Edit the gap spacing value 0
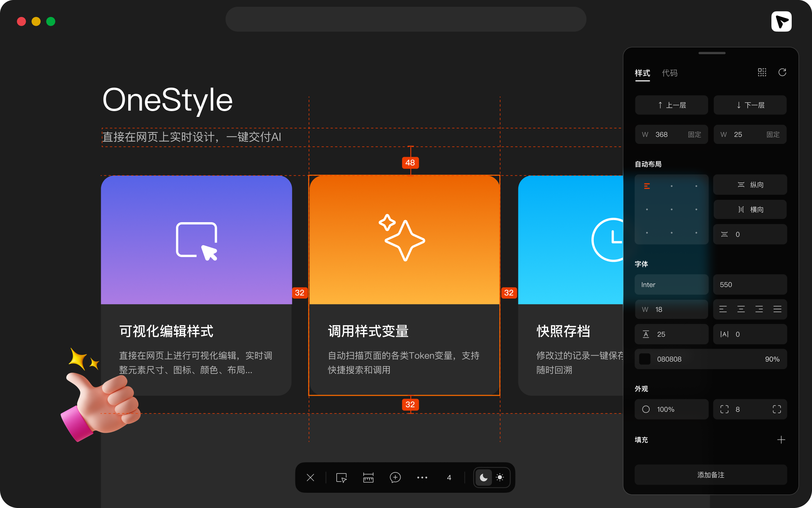The image size is (812, 508). click(750, 234)
